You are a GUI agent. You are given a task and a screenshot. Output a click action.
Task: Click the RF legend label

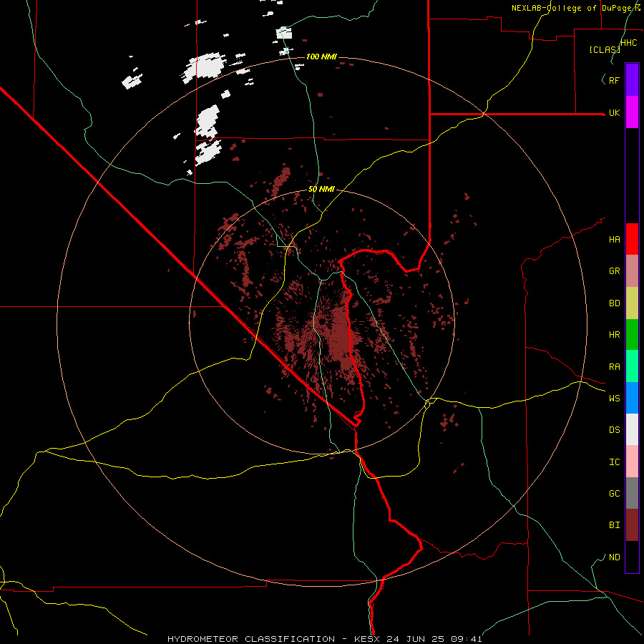pyautogui.click(x=614, y=80)
